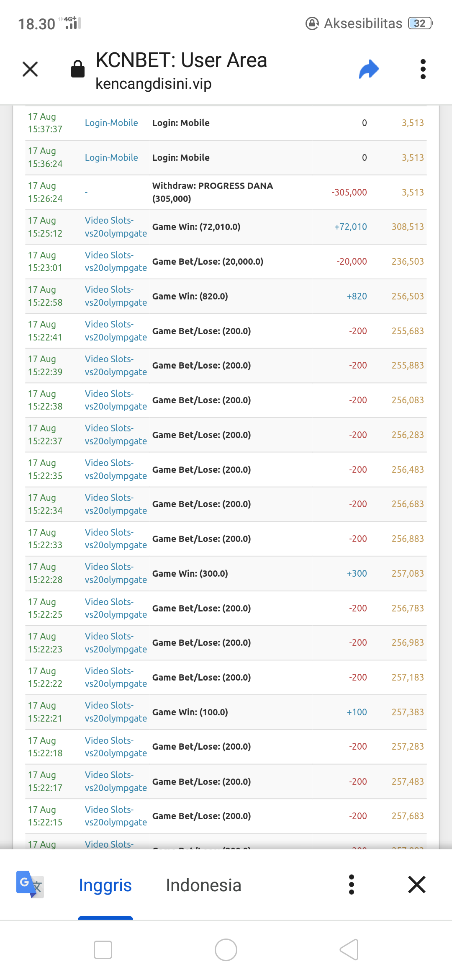Open the browser three-dot overflow menu
Image resolution: width=452 pixels, height=980 pixels.
pyautogui.click(x=423, y=69)
